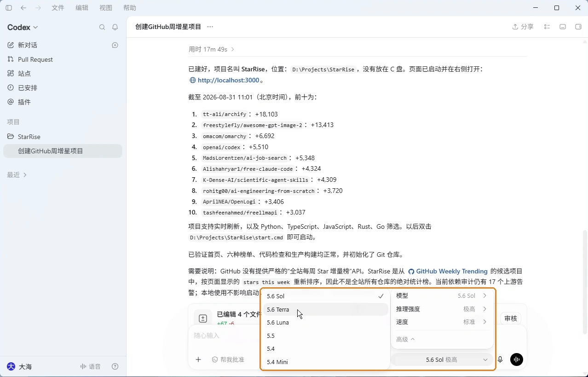This screenshot has height=377, width=588.
Task: Click the diff file icon in edited-files card
Action: point(203,319)
